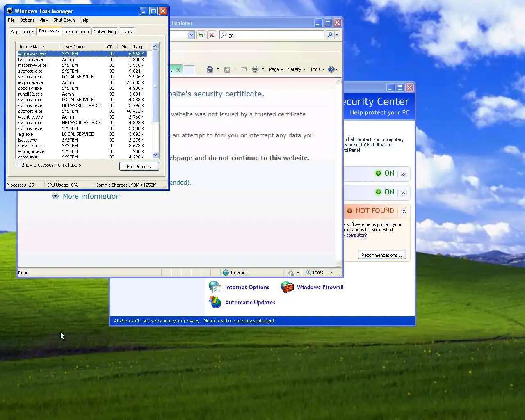Select the lsass.exe process row
525x420 pixels.
(x=82, y=140)
